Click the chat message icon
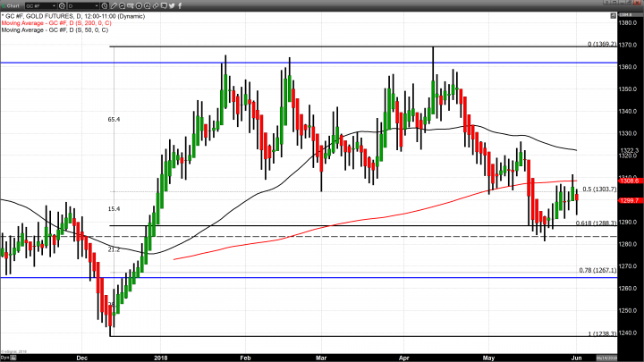The image size is (644, 362). pyautogui.click(x=164, y=5)
